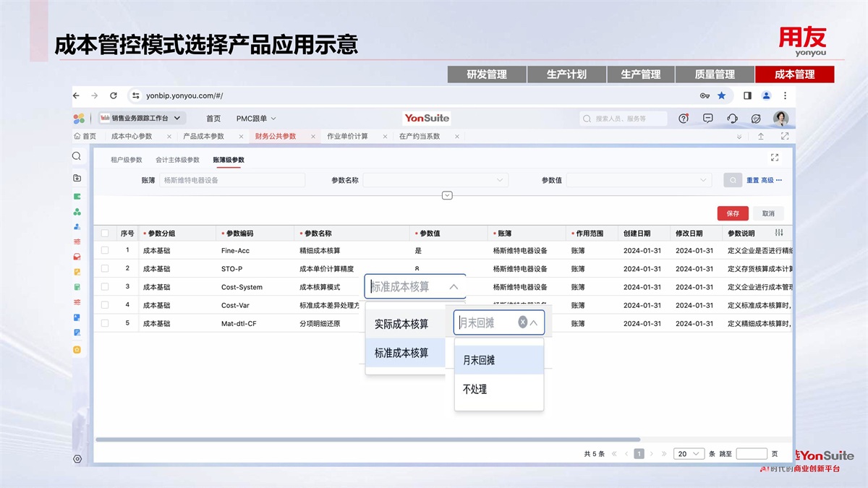This screenshot has width=868, height=488.
Task: Choose 实际成本核算 from the dropdown list
Action: [x=401, y=324]
